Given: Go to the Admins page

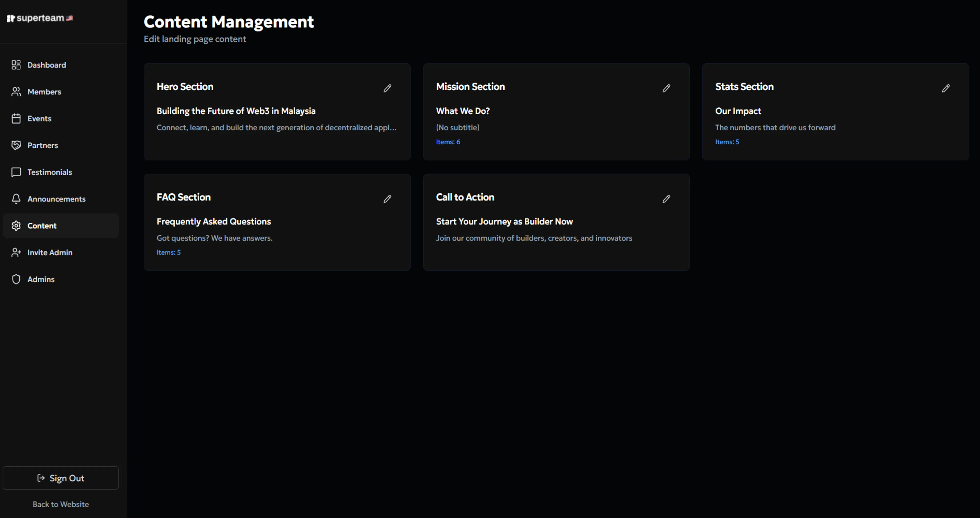Looking at the screenshot, I should 61,279.
